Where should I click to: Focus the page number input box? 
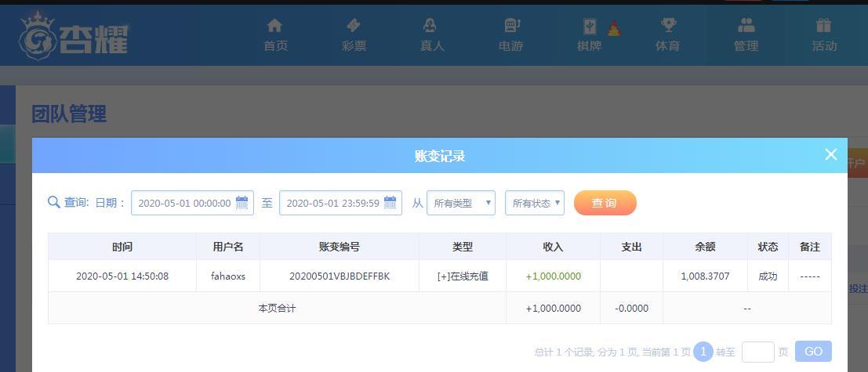(x=758, y=352)
